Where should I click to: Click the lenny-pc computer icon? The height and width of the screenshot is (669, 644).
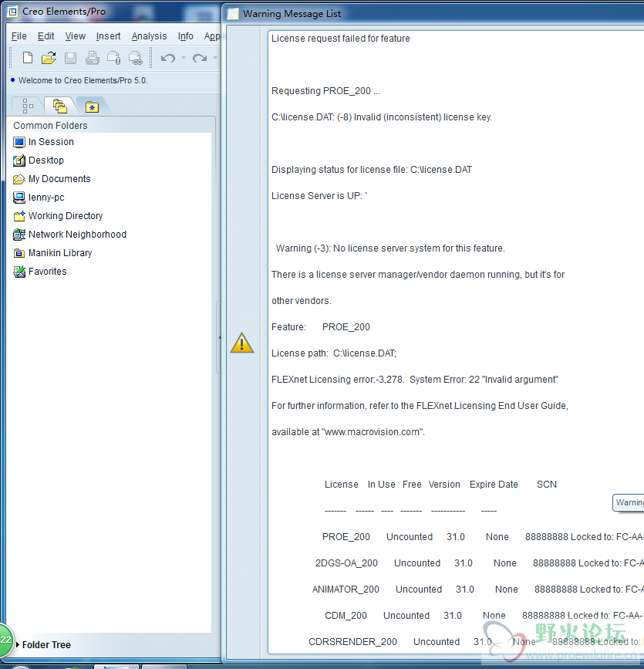(19, 197)
